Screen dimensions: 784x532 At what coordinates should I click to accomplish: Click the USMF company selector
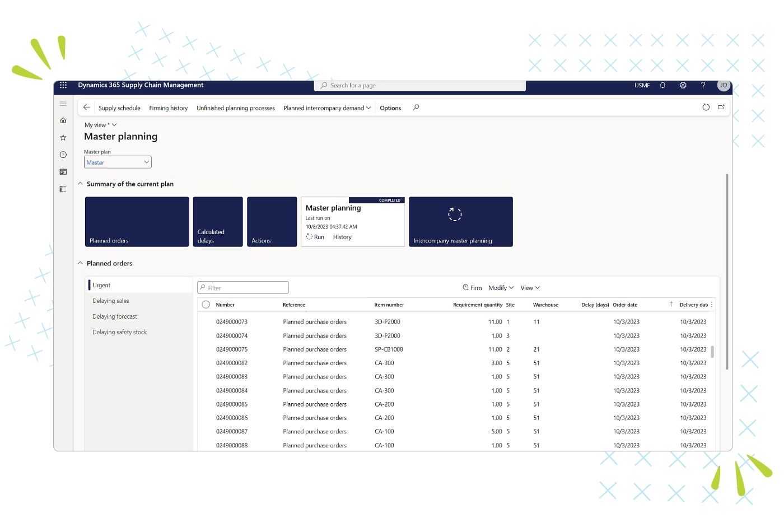[642, 85]
